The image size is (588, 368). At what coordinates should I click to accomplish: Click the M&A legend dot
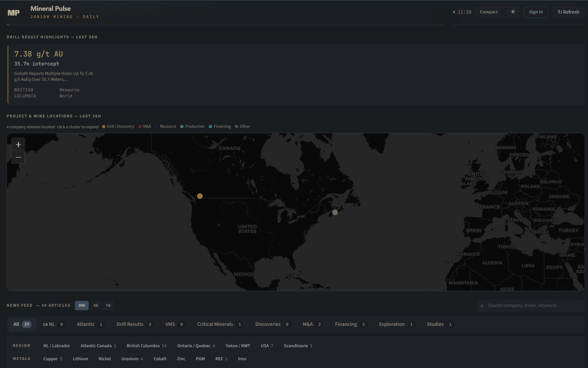tap(140, 127)
